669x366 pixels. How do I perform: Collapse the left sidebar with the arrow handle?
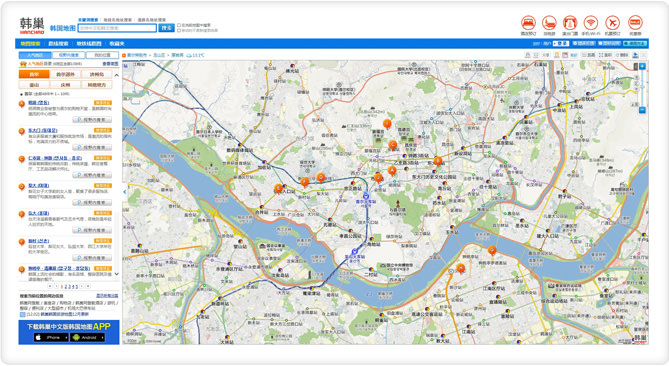(x=125, y=192)
